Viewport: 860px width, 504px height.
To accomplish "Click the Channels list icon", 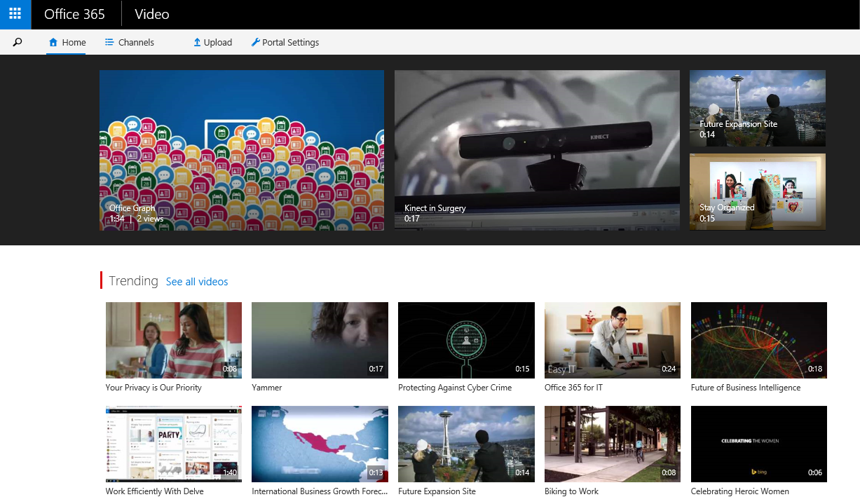I will [x=109, y=43].
